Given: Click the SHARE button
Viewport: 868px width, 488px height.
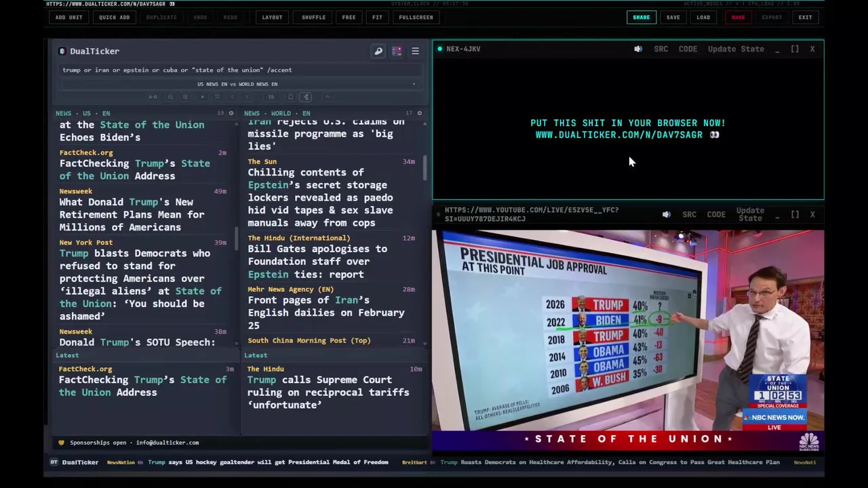Looking at the screenshot, I should pyautogui.click(x=641, y=18).
